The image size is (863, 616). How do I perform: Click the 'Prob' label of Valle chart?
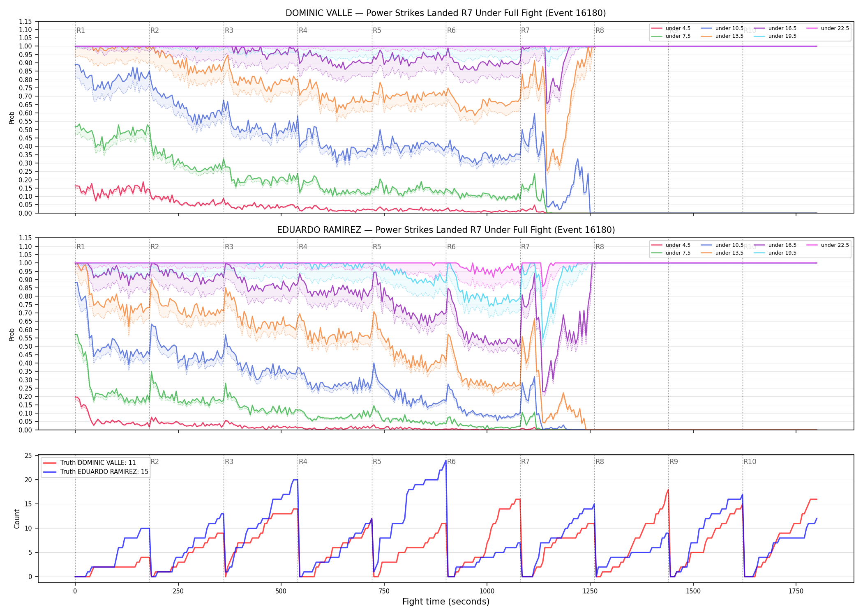tap(12, 117)
